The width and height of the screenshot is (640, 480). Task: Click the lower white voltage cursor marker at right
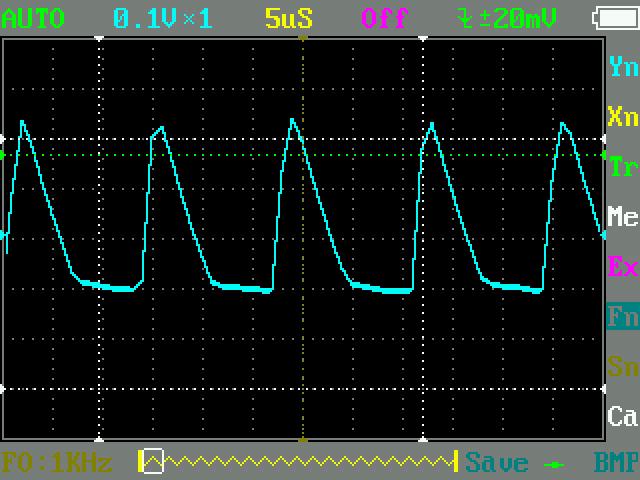(604, 389)
